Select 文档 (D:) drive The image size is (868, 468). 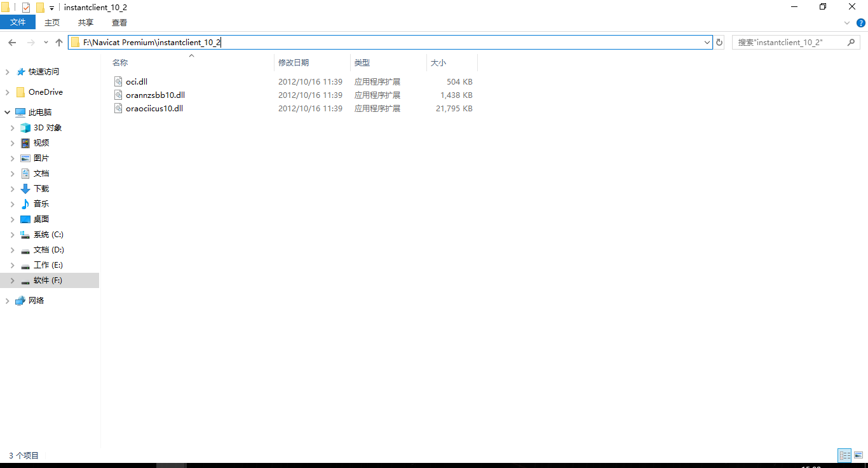tap(49, 250)
